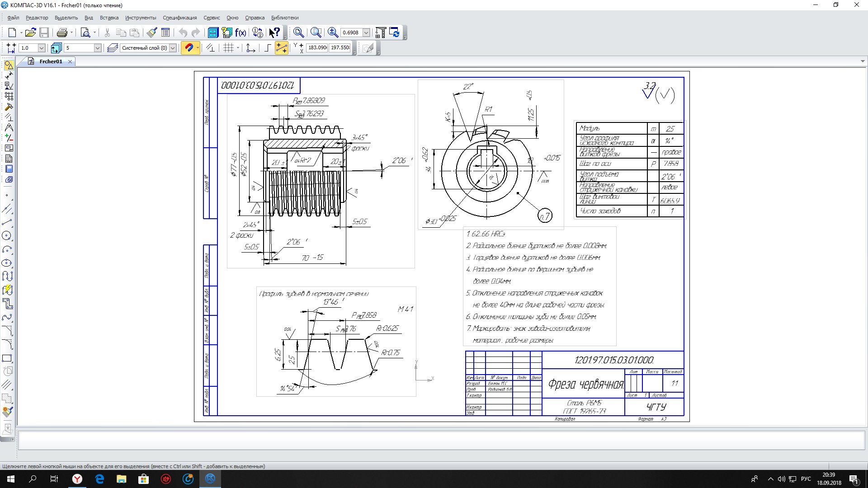Expand the cursor step 1.0 dropdown
Viewport: 868px width, 488px height.
click(x=42, y=48)
